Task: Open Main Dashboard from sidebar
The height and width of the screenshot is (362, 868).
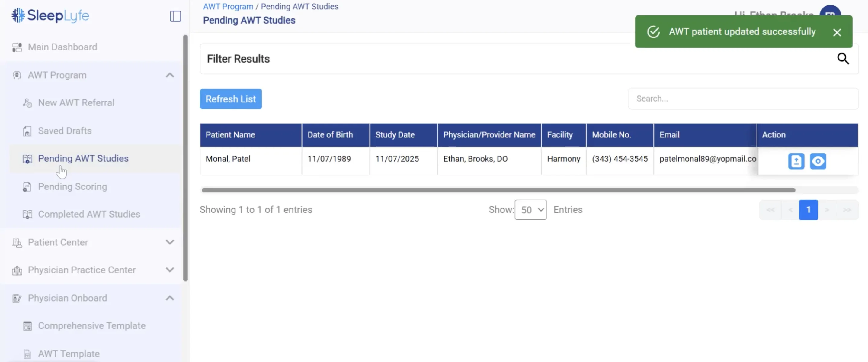Action: (62, 47)
